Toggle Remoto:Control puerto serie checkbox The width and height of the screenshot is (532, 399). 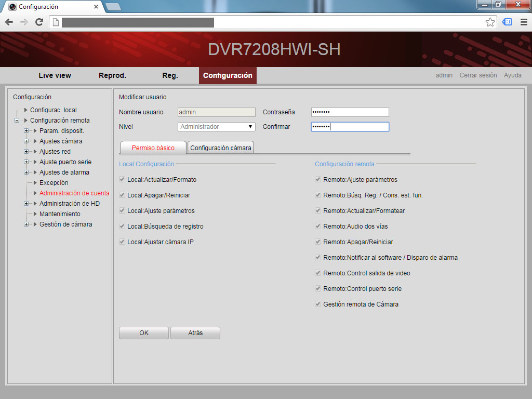(x=318, y=289)
